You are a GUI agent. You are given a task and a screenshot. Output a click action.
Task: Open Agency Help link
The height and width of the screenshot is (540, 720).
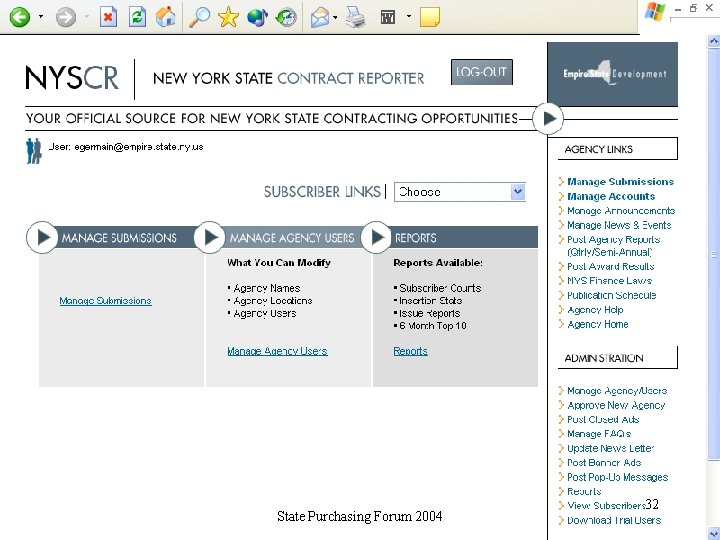(x=595, y=310)
